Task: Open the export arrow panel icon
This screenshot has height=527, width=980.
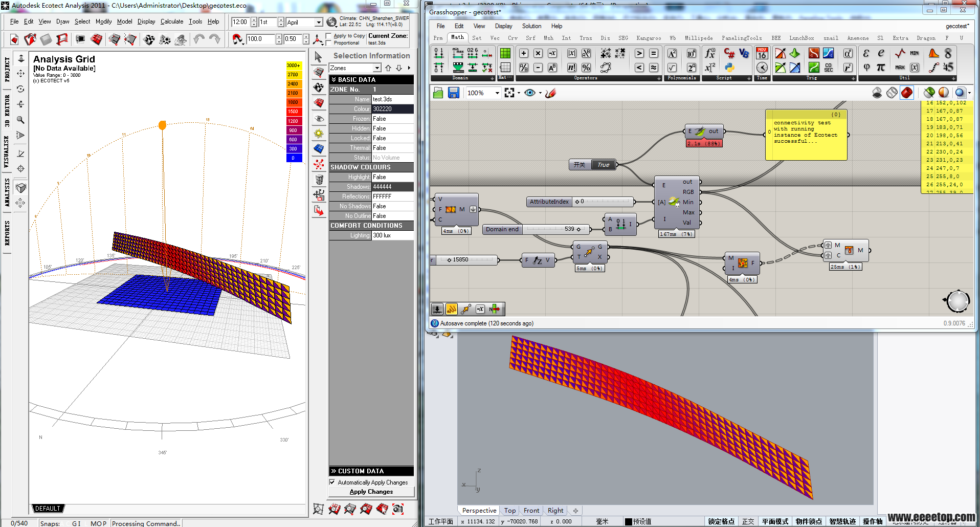Action: click(x=319, y=210)
